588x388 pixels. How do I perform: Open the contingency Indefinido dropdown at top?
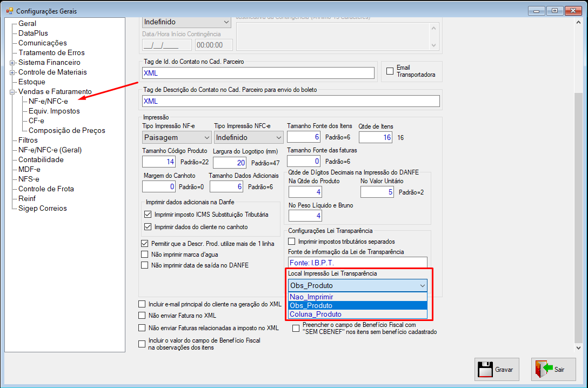tap(186, 22)
